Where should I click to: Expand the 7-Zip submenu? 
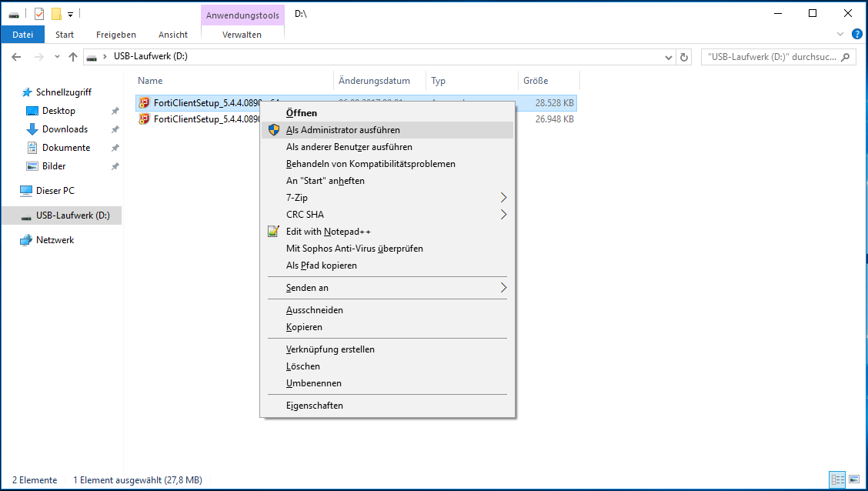click(504, 198)
